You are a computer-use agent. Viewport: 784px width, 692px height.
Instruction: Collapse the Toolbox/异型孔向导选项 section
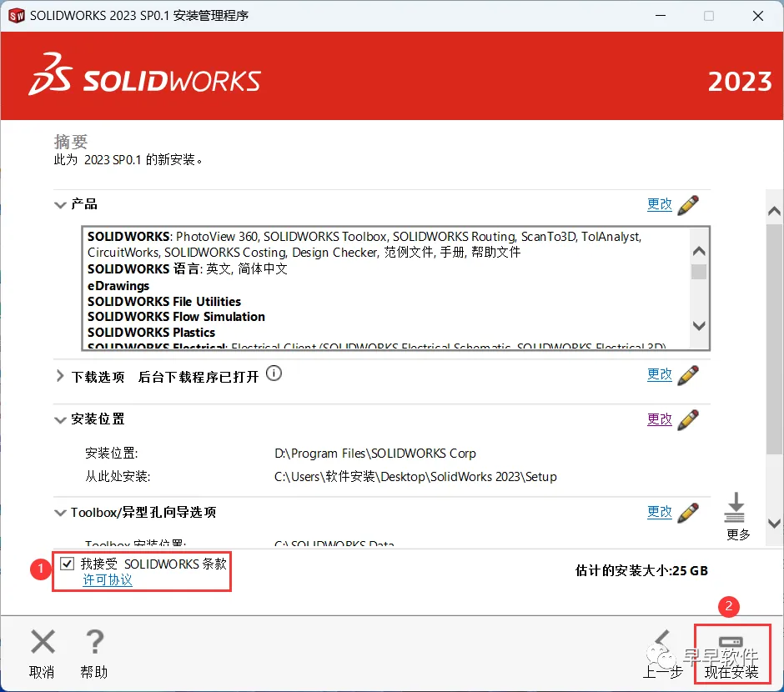[x=60, y=513]
